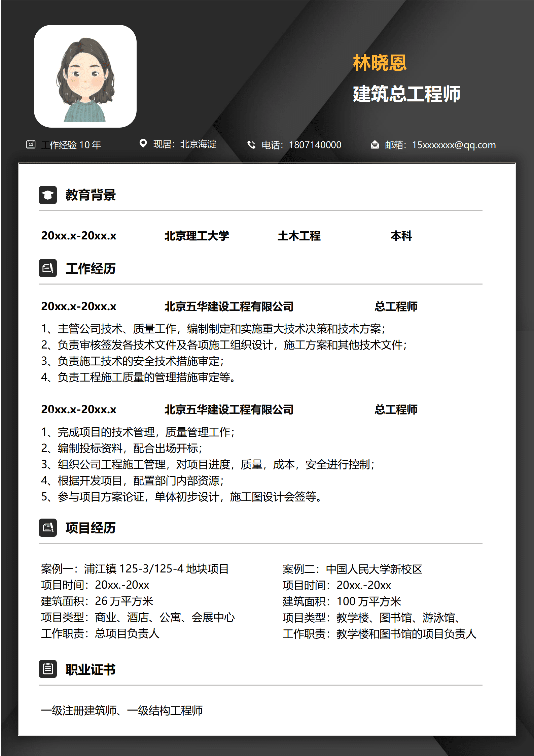Click the education date 20xx.x-20xx.x
Image resolution: width=534 pixels, height=756 pixels.
[x=79, y=236]
